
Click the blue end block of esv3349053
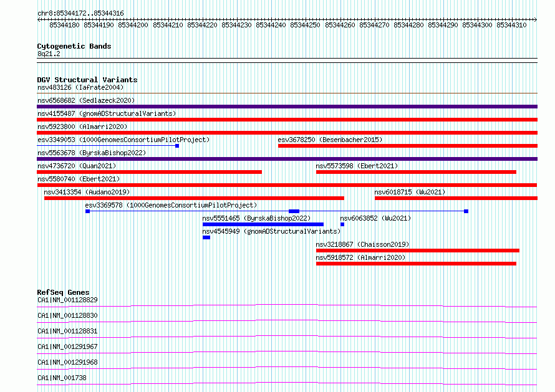coord(177,146)
